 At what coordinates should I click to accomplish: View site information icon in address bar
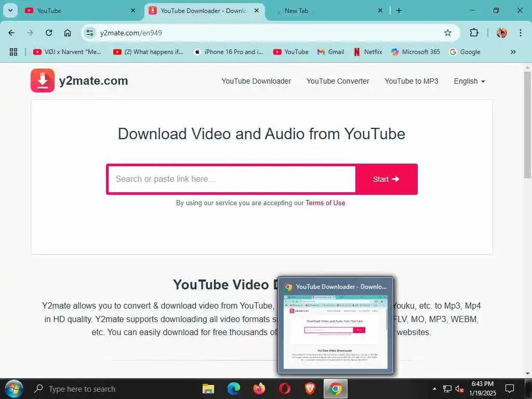click(90, 33)
